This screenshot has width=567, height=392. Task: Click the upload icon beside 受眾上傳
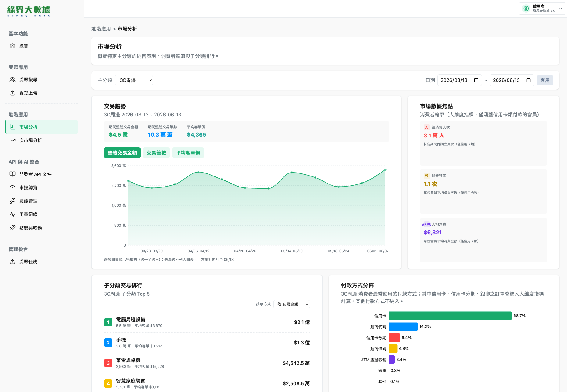pos(12,93)
